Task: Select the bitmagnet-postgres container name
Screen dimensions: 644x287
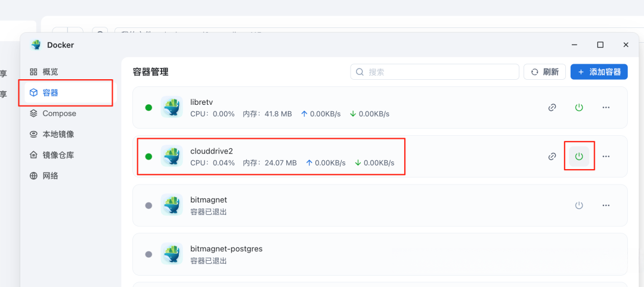Action: point(227,248)
